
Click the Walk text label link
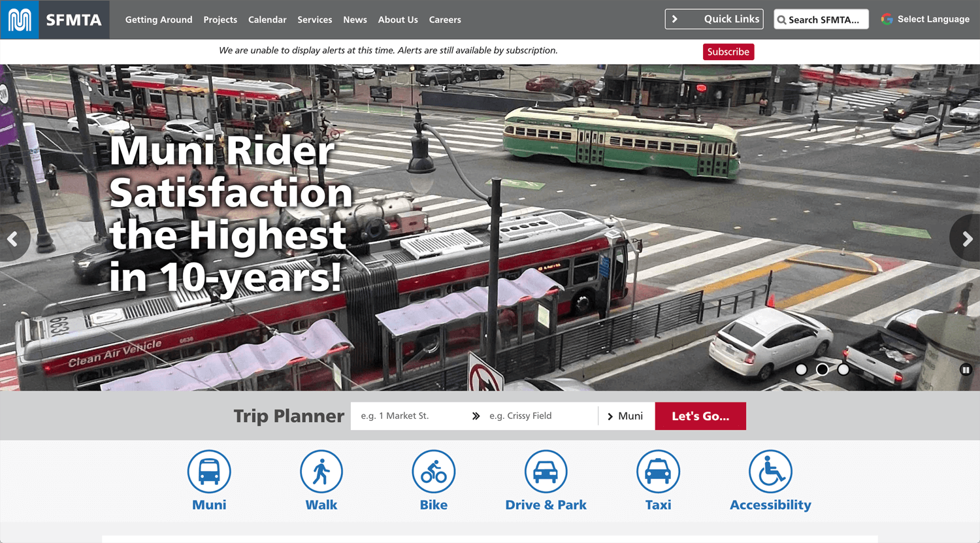point(321,505)
